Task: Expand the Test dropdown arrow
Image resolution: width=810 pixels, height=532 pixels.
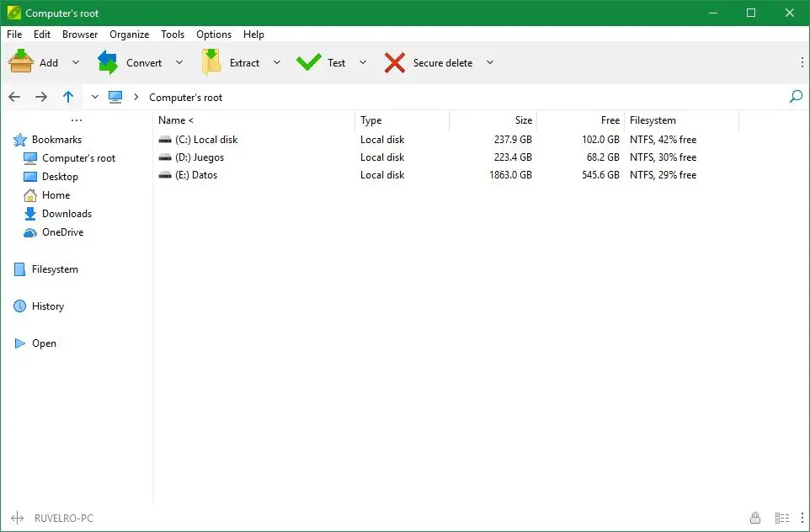Action: point(363,62)
